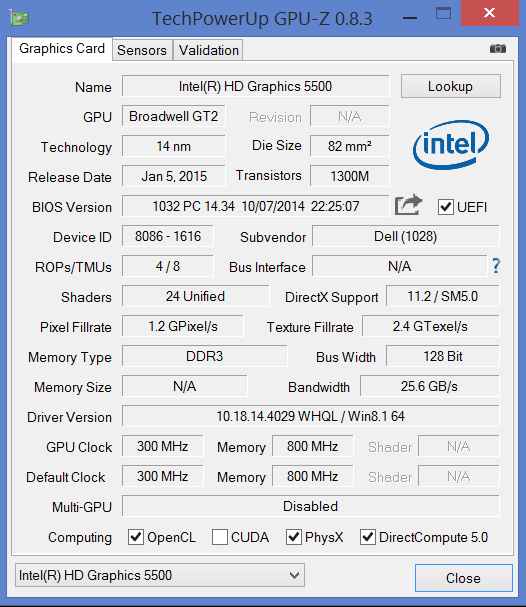Maximize the GPU-Z window

pos(443,14)
